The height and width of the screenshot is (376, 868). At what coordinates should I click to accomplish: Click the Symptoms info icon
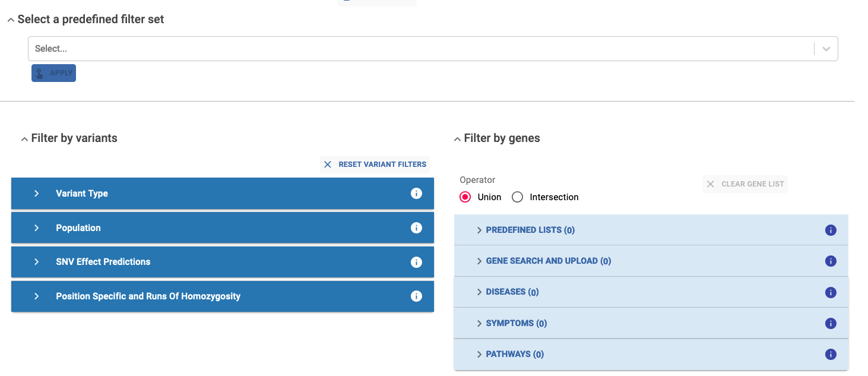[x=831, y=323]
